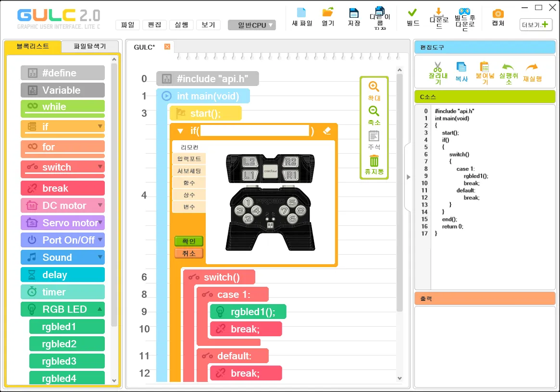Select the scissors Cut (잘라내기) icon
This screenshot has height=392, width=560.
pos(437,67)
